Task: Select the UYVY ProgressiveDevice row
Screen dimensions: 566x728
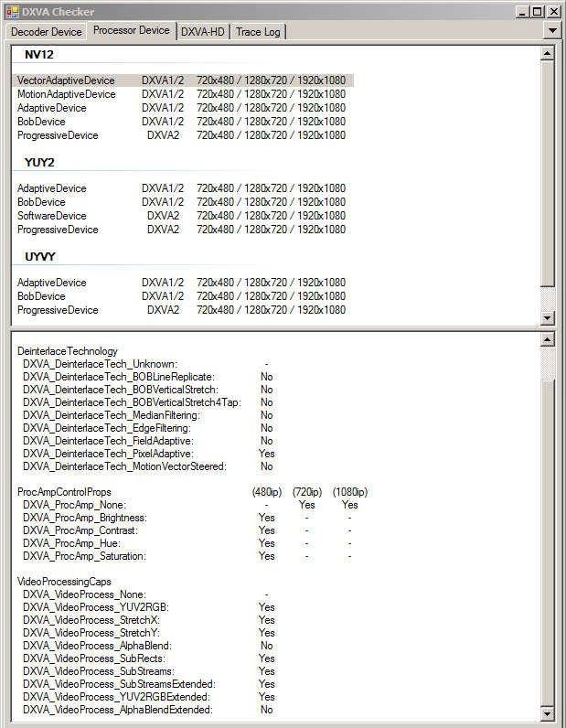Action: click(183, 310)
